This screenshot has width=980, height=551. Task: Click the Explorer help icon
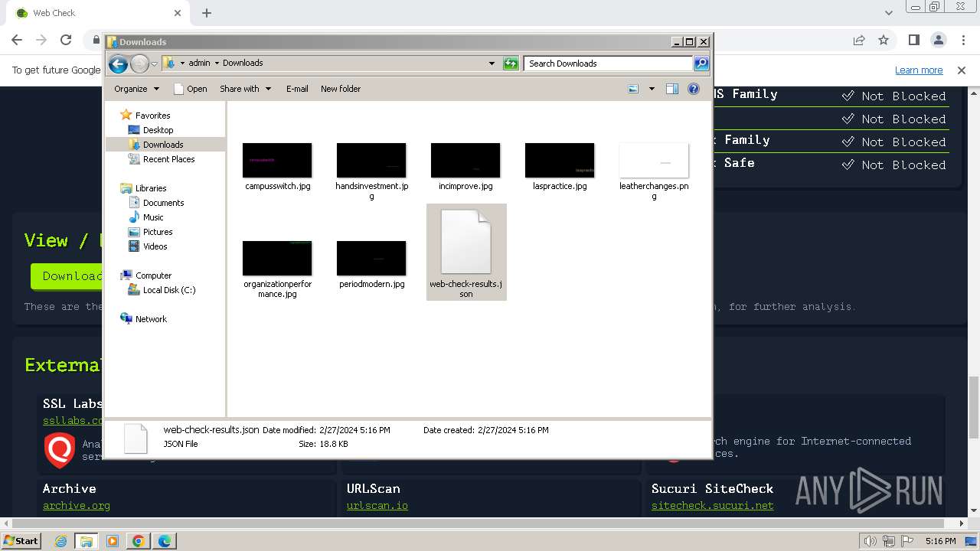click(x=694, y=89)
